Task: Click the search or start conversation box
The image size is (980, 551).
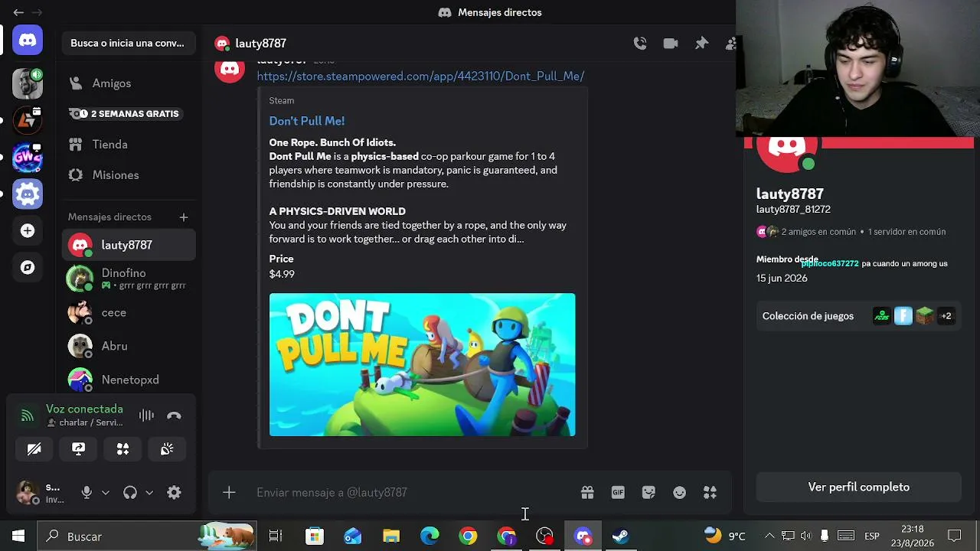Action: pyautogui.click(x=127, y=44)
